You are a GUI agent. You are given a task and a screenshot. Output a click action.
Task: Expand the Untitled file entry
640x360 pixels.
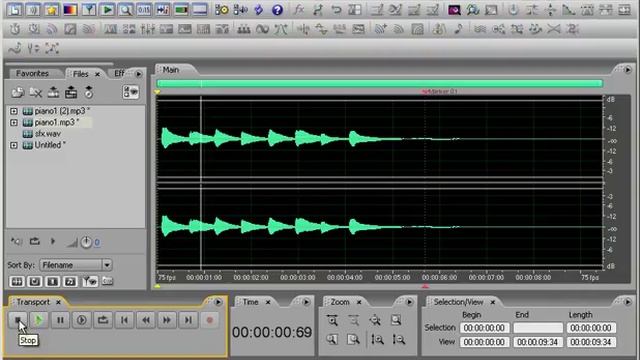point(14,145)
